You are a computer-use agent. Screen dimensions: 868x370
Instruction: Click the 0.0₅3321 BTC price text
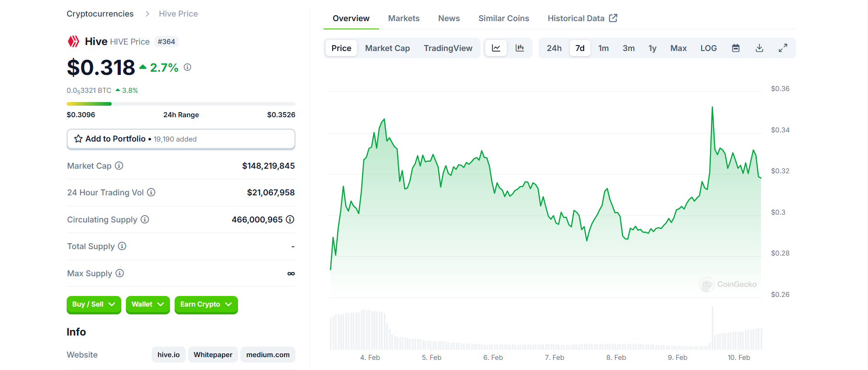[x=89, y=91]
